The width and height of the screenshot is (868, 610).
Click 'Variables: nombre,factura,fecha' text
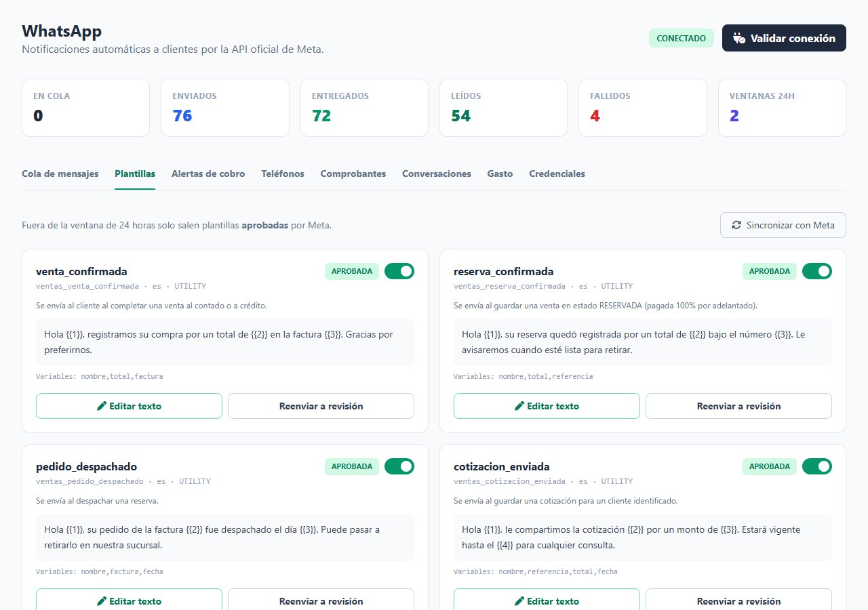click(x=100, y=571)
